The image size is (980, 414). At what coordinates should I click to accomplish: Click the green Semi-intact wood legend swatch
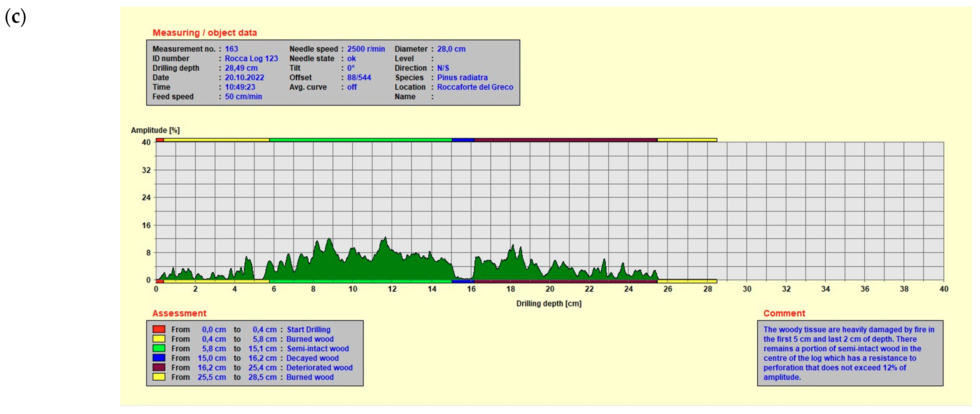[159, 348]
